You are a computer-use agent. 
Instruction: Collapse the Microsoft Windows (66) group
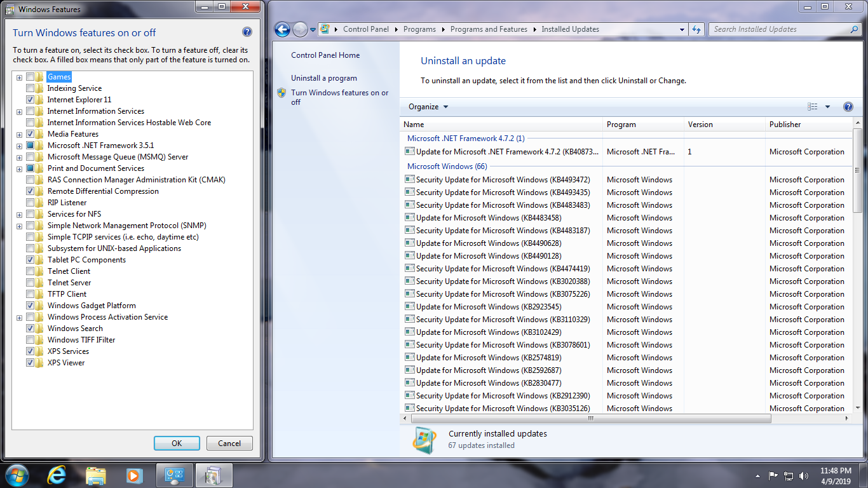point(447,166)
